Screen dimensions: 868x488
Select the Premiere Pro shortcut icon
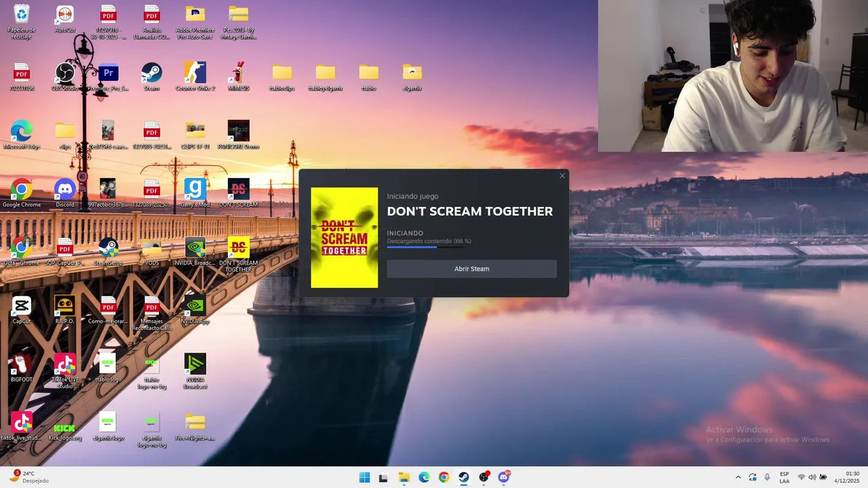tap(108, 77)
